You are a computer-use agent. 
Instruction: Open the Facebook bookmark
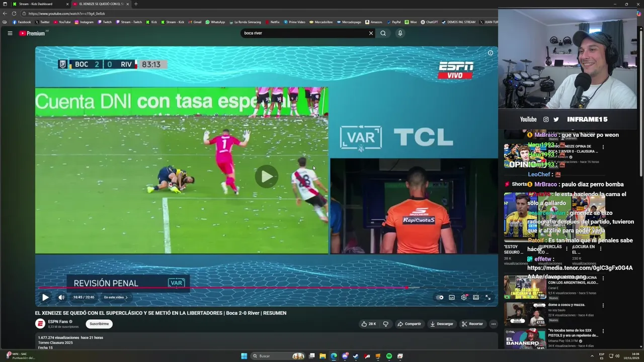(22, 22)
